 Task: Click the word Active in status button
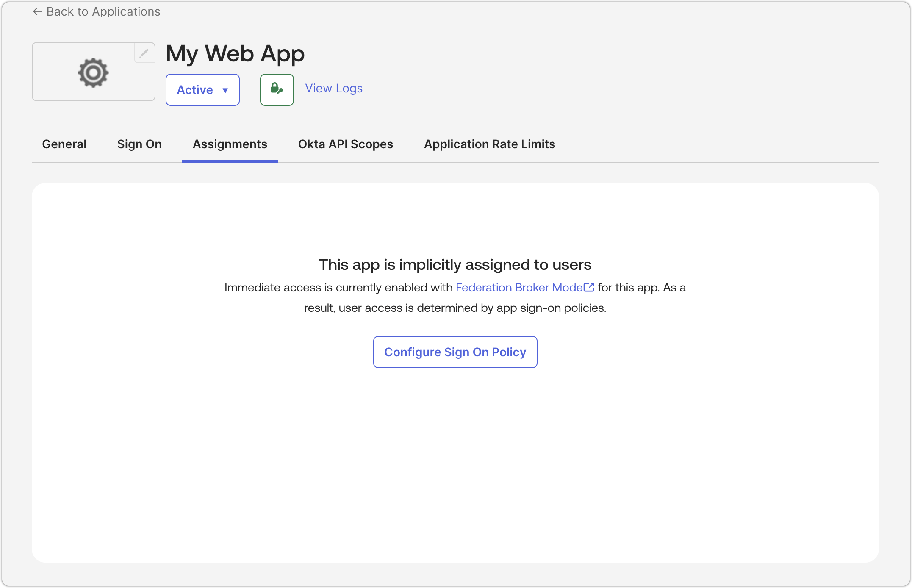click(195, 90)
